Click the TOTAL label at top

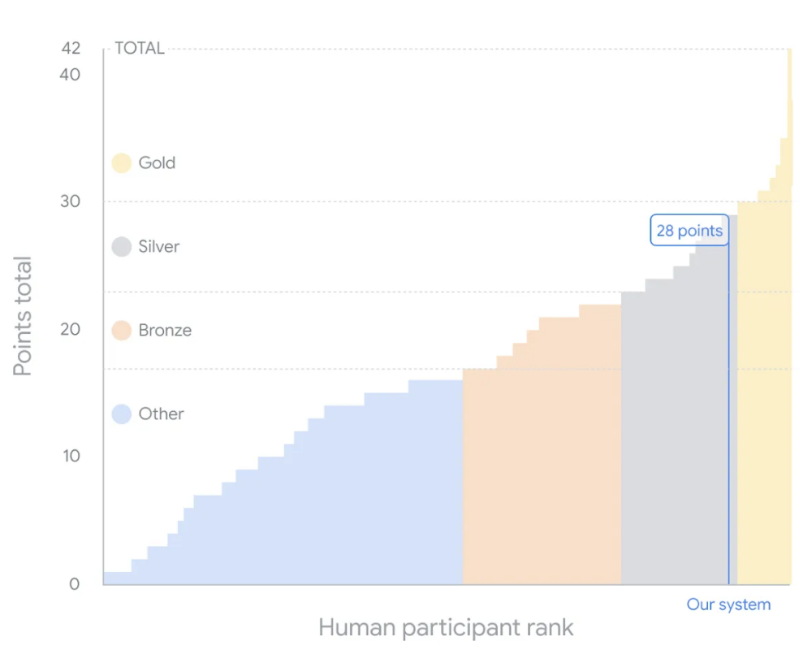pyautogui.click(x=140, y=48)
